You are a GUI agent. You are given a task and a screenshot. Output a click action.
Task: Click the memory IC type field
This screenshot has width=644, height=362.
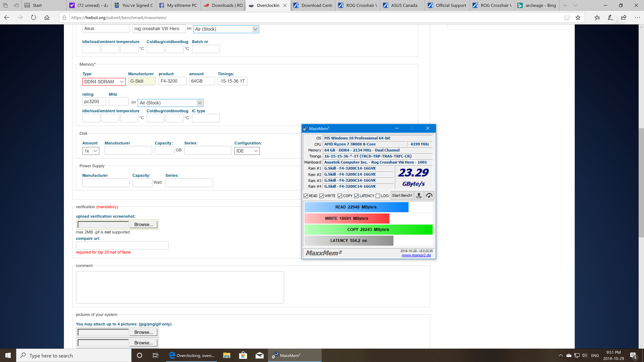(205, 118)
